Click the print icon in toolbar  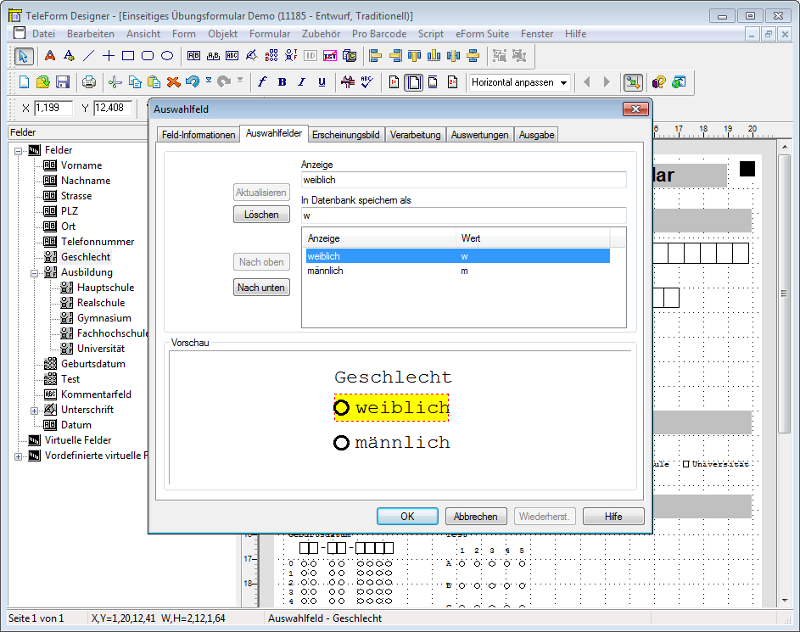[89, 82]
